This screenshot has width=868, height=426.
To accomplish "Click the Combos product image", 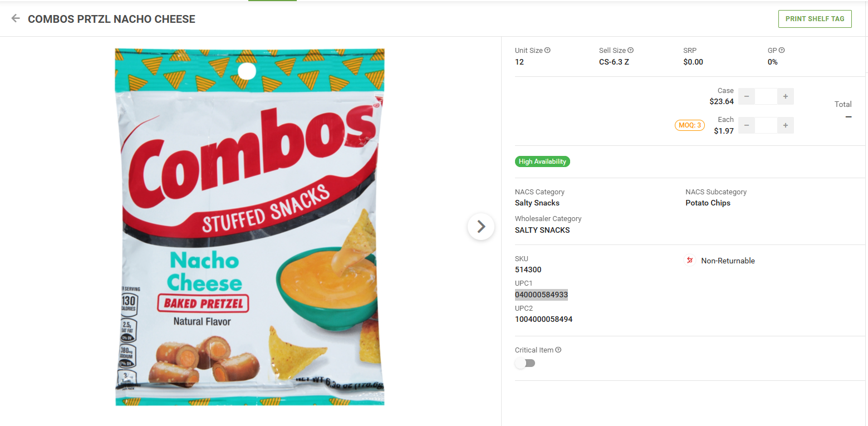I will pyautogui.click(x=249, y=227).
